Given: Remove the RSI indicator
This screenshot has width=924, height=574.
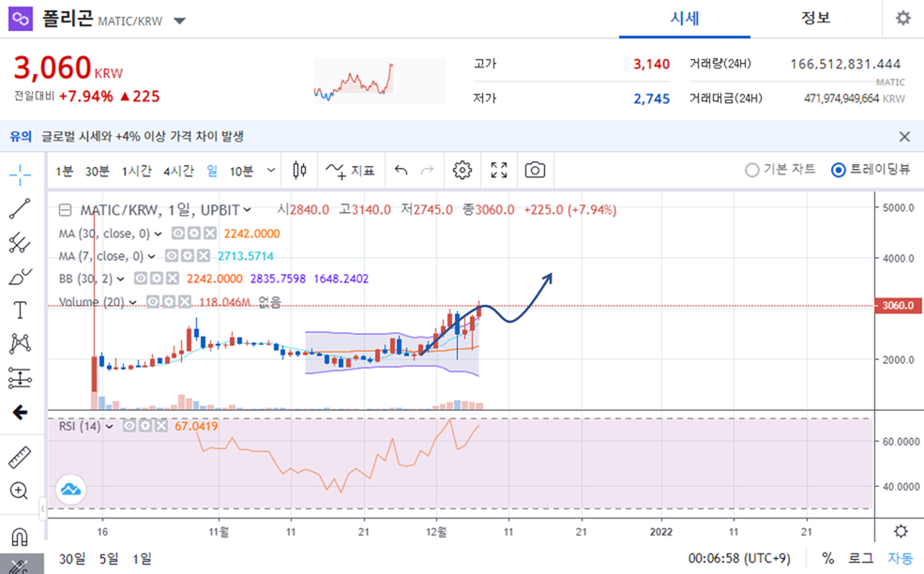Looking at the screenshot, I should tap(160, 426).
